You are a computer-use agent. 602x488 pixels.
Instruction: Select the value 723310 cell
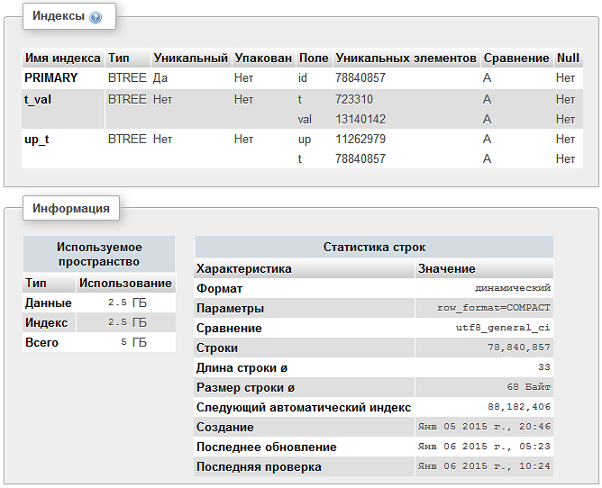tap(354, 99)
